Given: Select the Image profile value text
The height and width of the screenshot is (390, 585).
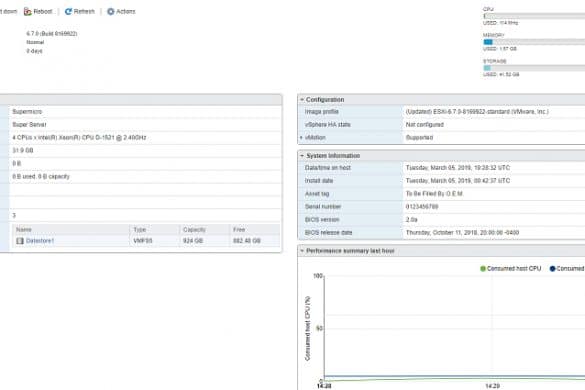Looking at the screenshot, I should (477, 112).
